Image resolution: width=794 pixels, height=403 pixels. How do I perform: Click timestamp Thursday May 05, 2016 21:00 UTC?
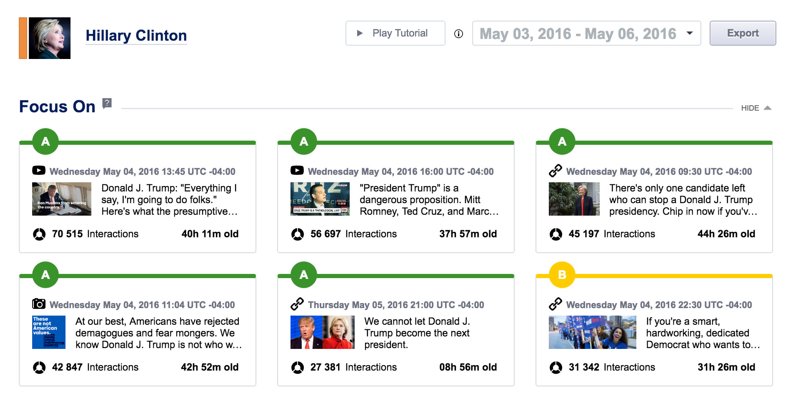click(x=396, y=304)
